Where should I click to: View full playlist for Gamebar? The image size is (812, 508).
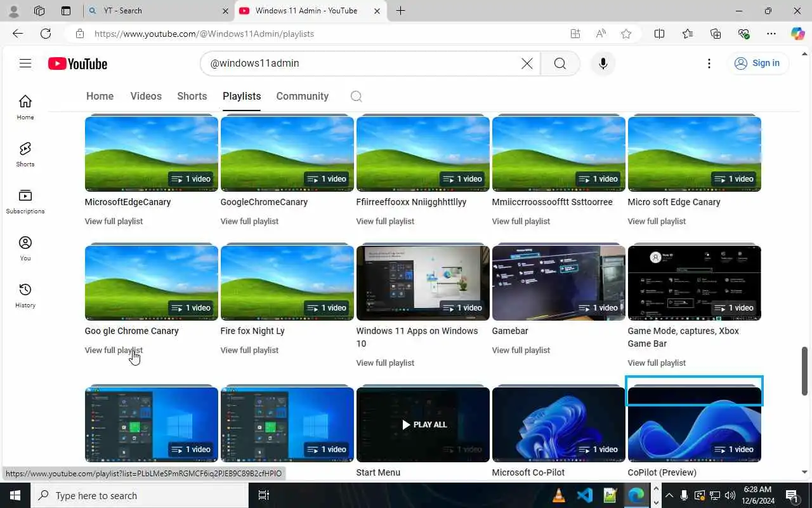(x=521, y=350)
